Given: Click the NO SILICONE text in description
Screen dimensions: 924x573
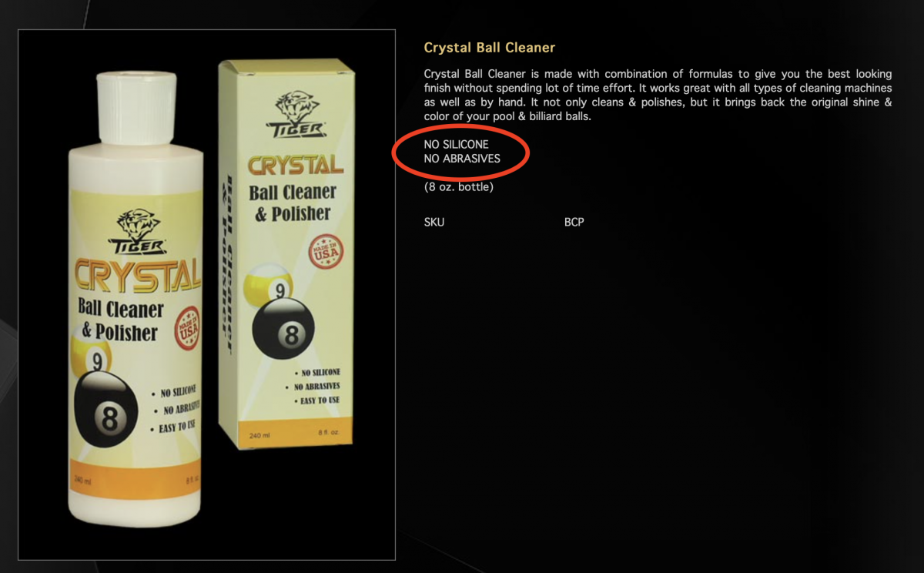Looking at the screenshot, I should tap(457, 144).
